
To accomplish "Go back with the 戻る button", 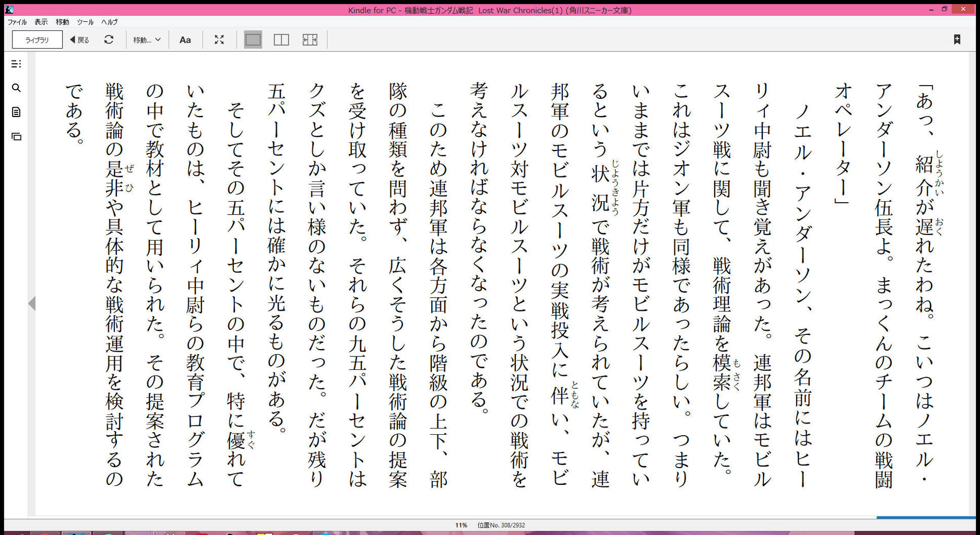I will pos(79,40).
